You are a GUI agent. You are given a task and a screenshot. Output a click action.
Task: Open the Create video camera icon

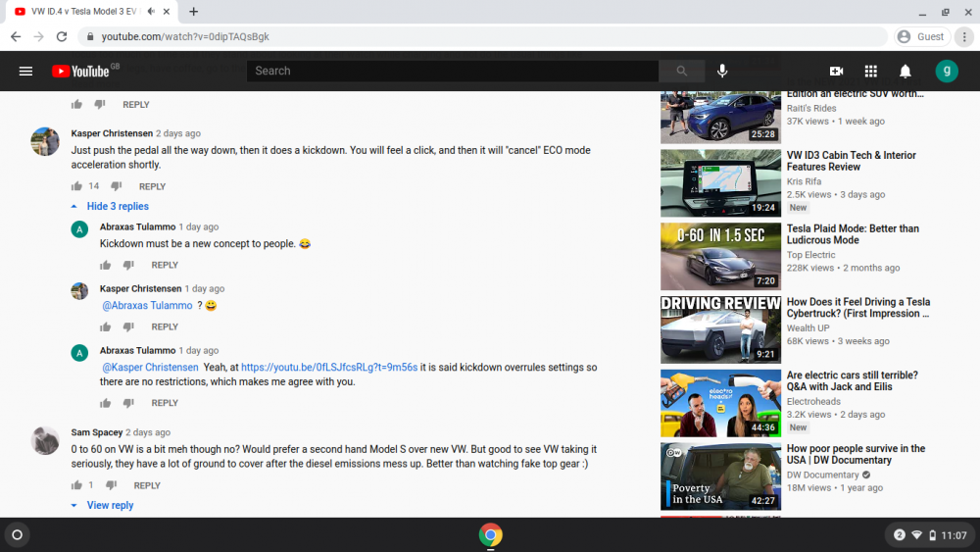(836, 72)
